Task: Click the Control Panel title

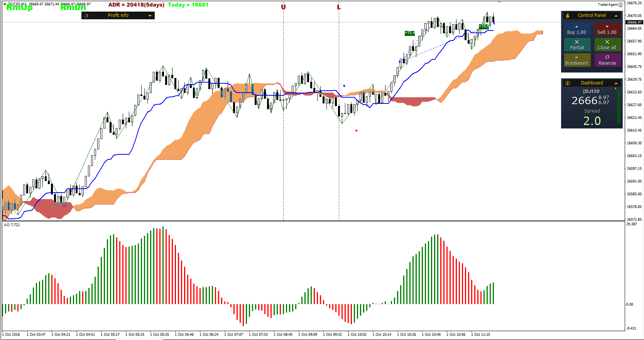Action: coord(592,15)
